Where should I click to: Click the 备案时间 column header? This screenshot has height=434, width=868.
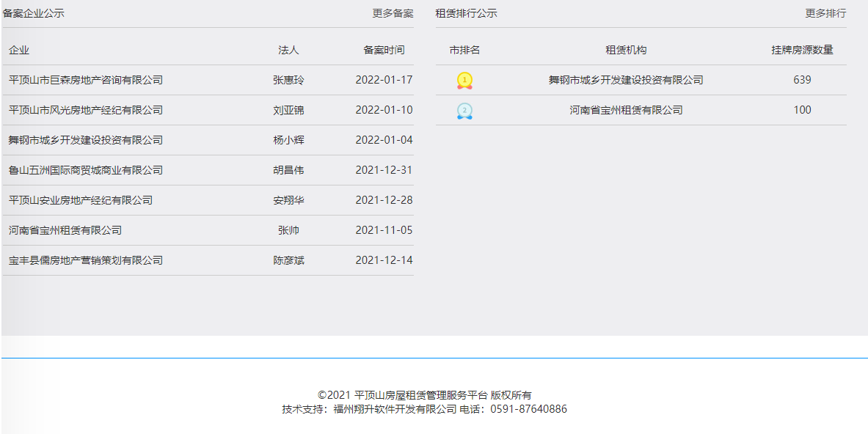[x=384, y=50]
